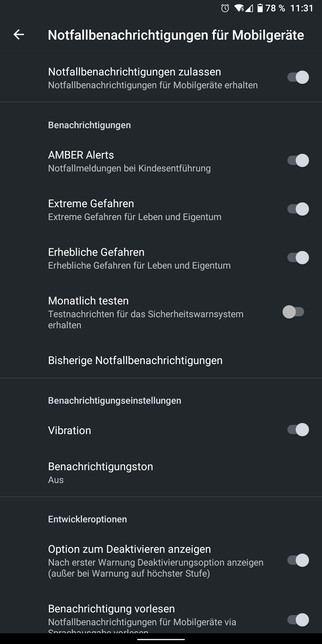Enable Monatlich testen switch
The width and height of the screenshot is (322, 644).
click(293, 312)
